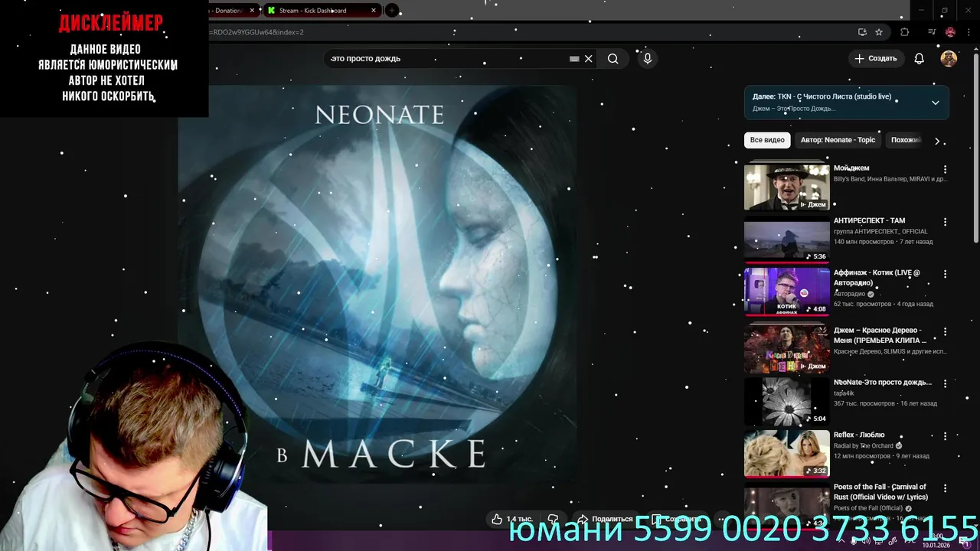Open the three-dot menu for NeoNate-Это просто дождь
The width and height of the screenshot is (980, 551).
coord(945,383)
